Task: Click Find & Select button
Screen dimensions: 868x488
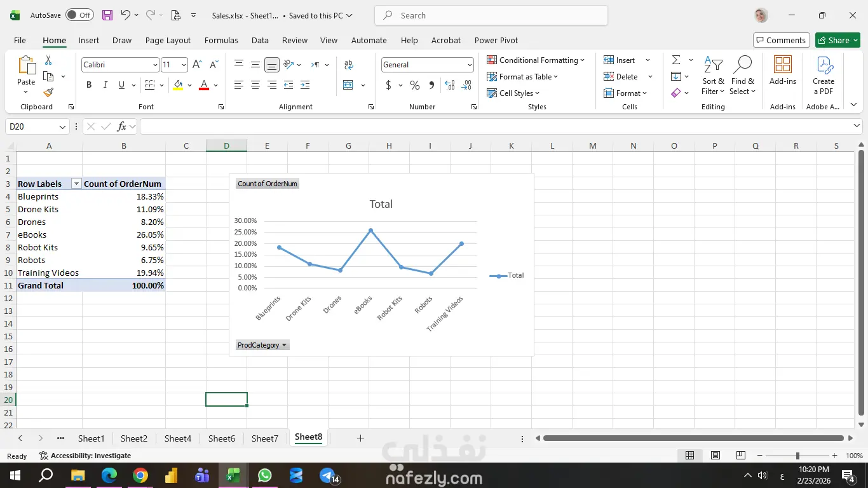Action: 742,76
